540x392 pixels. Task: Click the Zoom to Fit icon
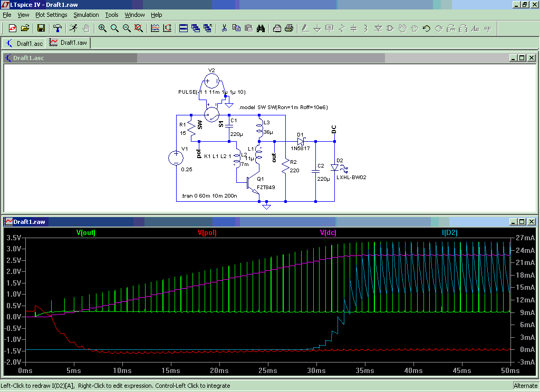click(x=139, y=28)
